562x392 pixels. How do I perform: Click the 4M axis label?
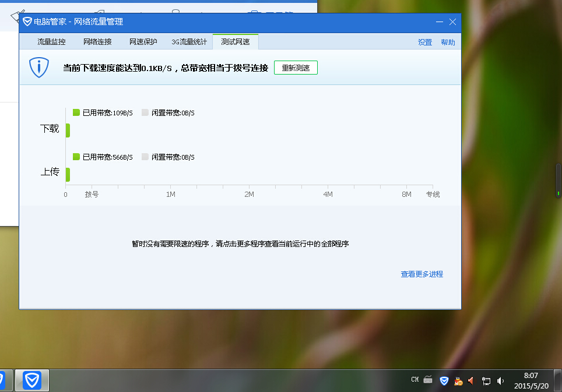[x=328, y=195]
